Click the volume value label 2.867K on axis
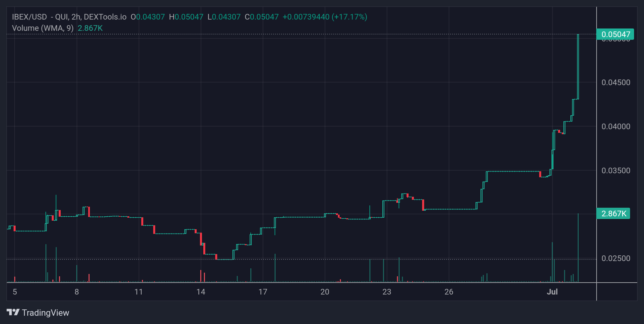 pos(613,214)
